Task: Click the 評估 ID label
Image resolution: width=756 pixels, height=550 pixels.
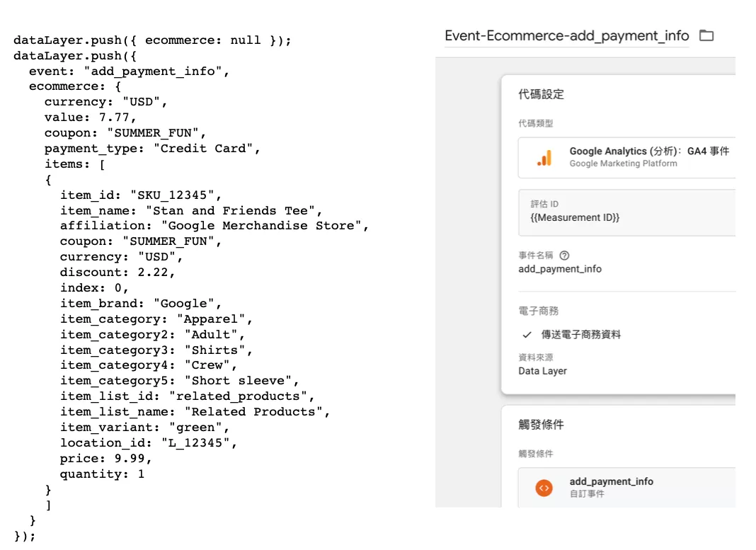Action: (544, 204)
